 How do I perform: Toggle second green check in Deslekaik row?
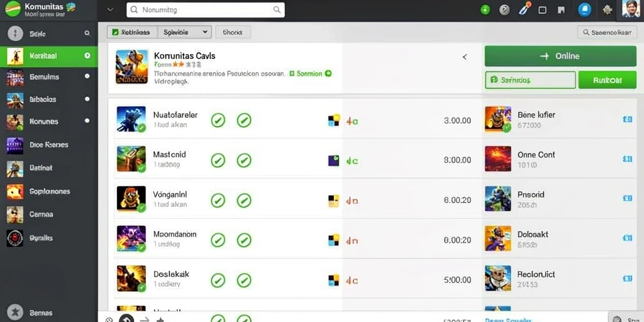coord(244,280)
